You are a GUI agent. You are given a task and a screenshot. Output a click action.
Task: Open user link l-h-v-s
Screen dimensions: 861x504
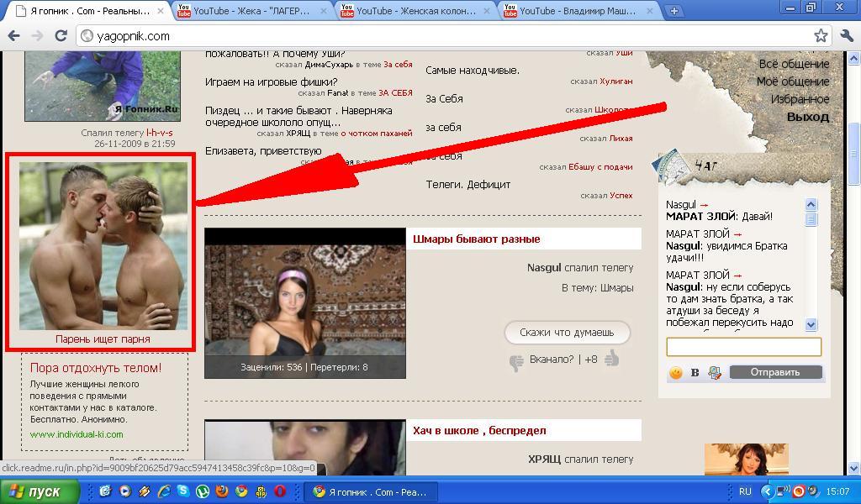(159, 133)
